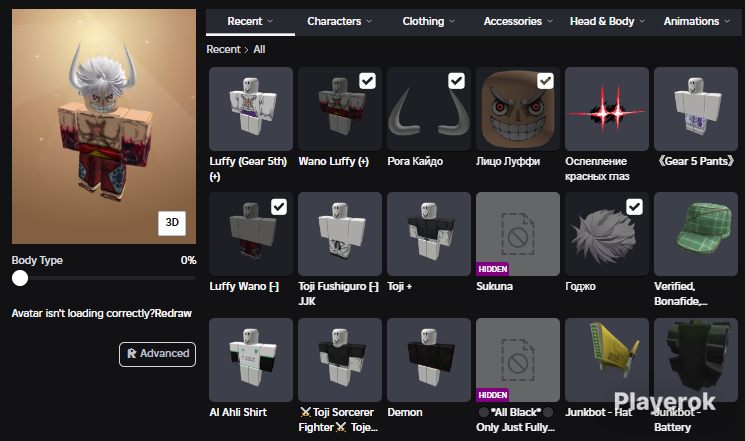Image resolution: width=745 pixels, height=441 pixels.
Task: Uncheck the Рога Кайдо checkbox
Action: point(457,81)
